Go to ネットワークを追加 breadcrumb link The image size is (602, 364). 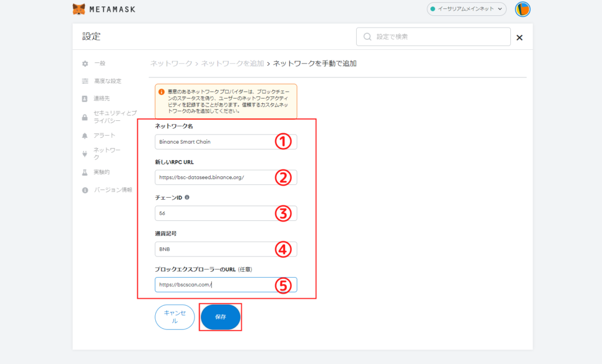233,63
